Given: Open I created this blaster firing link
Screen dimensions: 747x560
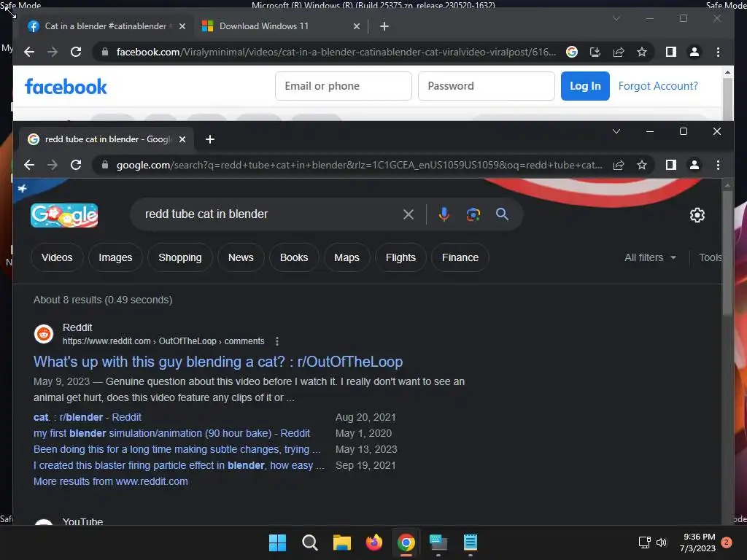Looking at the screenshot, I should pos(179,466).
